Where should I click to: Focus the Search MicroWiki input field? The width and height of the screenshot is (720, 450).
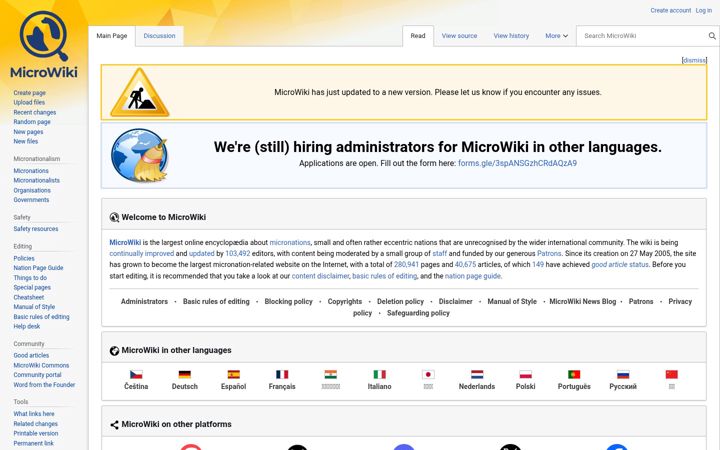pos(643,36)
